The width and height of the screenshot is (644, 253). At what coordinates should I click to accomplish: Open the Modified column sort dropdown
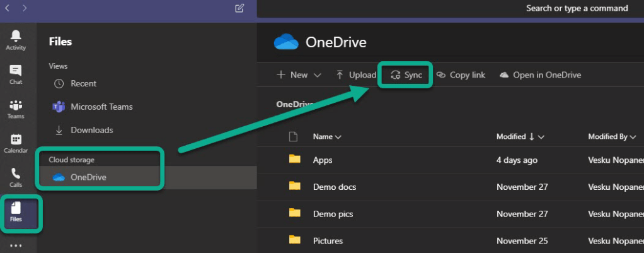click(x=520, y=136)
